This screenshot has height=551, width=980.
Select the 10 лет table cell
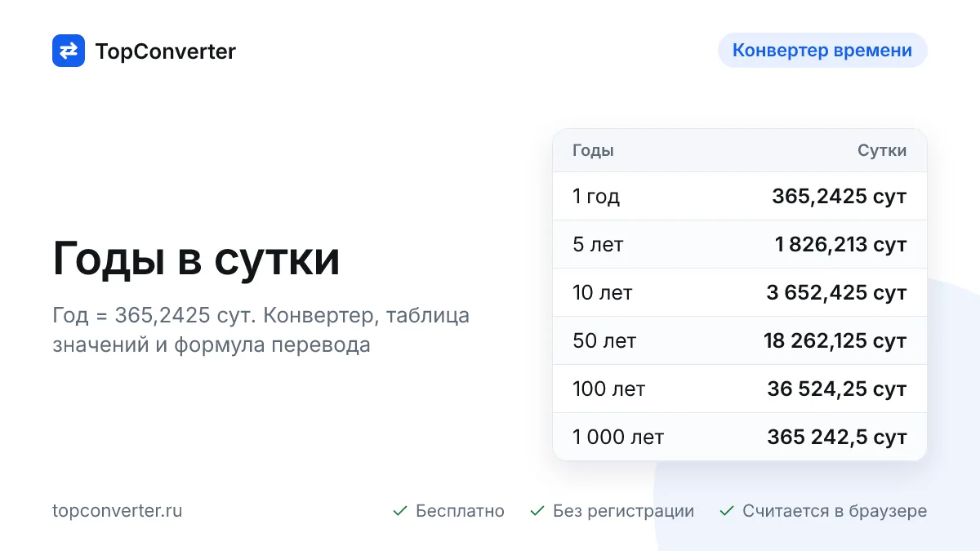pos(603,293)
